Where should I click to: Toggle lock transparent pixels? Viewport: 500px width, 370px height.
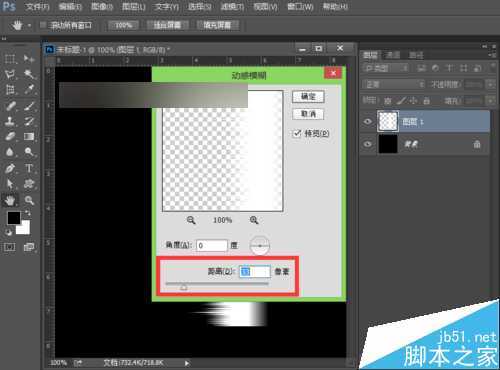pos(387,100)
